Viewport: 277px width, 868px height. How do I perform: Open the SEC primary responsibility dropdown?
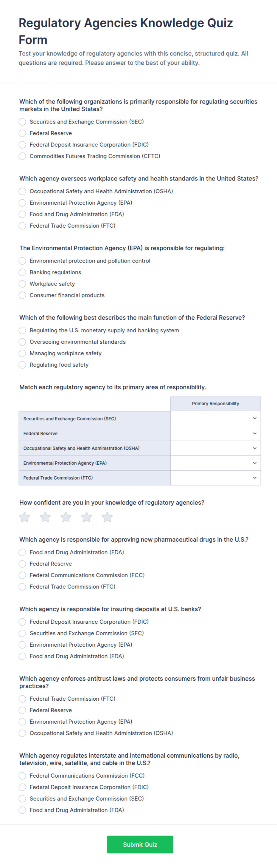tap(215, 418)
